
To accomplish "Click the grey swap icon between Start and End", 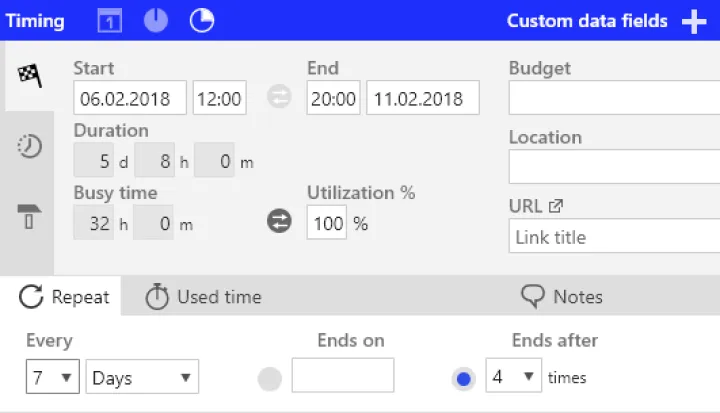I will pyautogui.click(x=279, y=97).
